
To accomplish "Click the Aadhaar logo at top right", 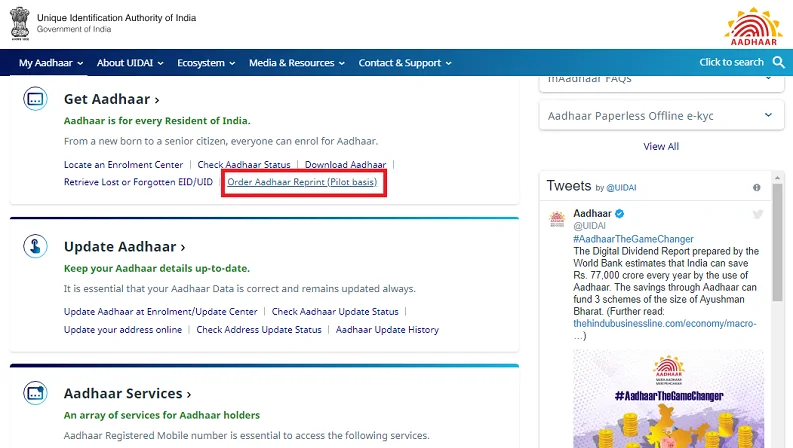I will (x=753, y=26).
